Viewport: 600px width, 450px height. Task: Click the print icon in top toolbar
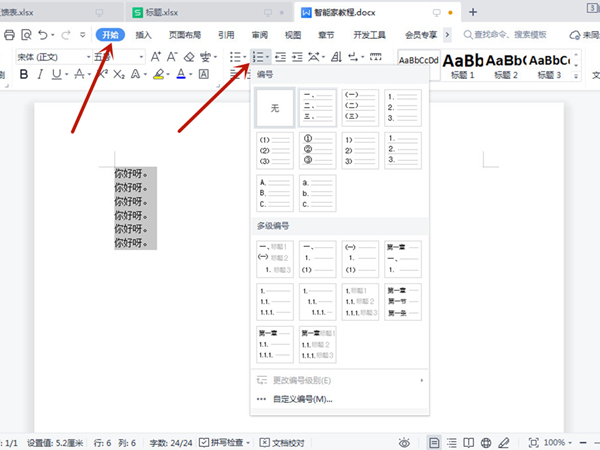9,35
